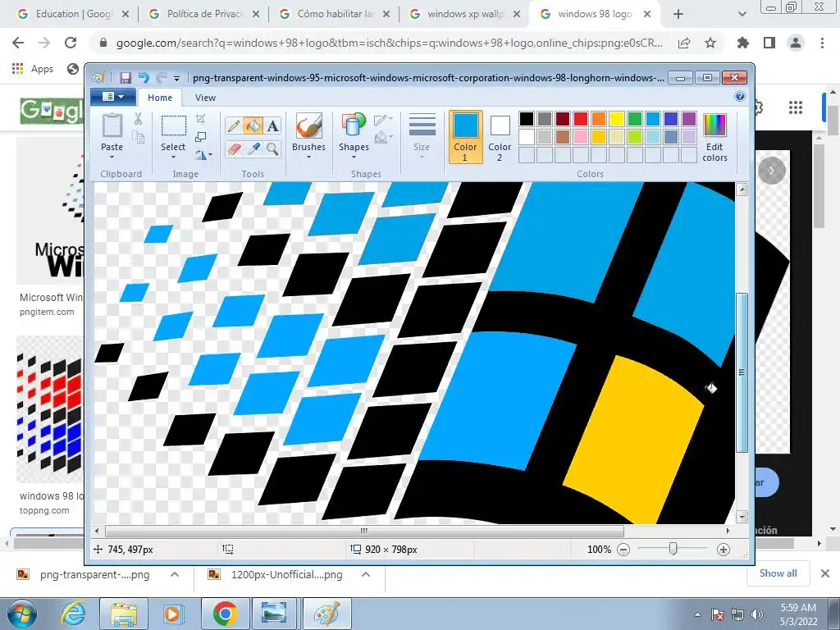This screenshot has height=630, width=840.
Task: Switch to the Home ribbon tab
Action: pyautogui.click(x=160, y=98)
